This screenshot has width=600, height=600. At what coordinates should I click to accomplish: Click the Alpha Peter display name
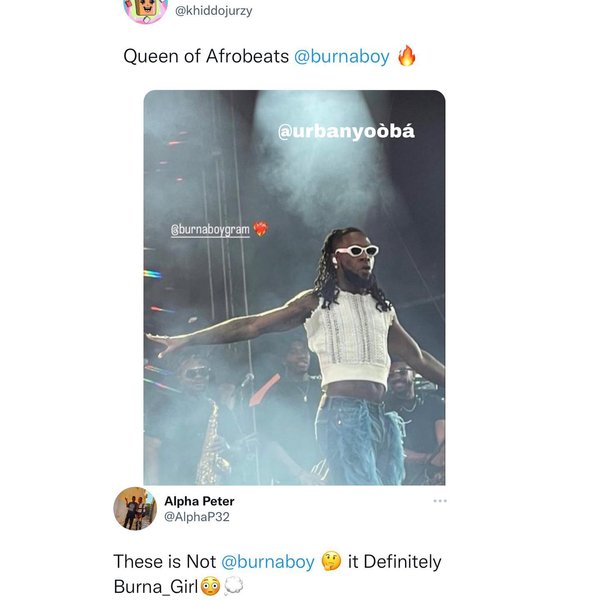(199, 500)
